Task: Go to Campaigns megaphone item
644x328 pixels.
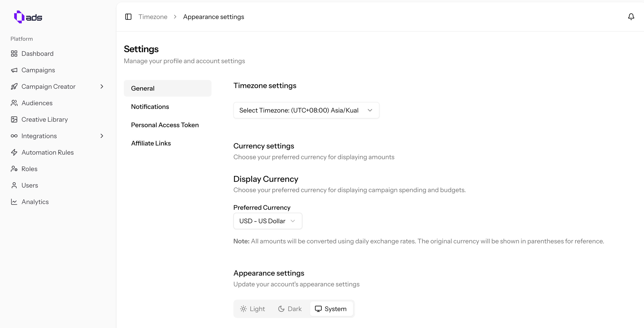Action: pos(38,70)
